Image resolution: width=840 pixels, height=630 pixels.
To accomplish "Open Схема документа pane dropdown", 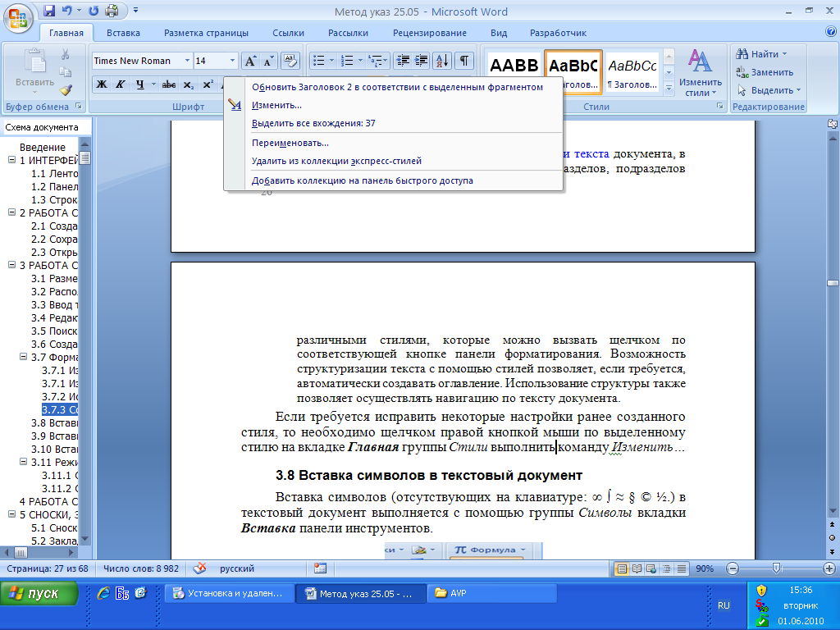I will coord(48,127).
